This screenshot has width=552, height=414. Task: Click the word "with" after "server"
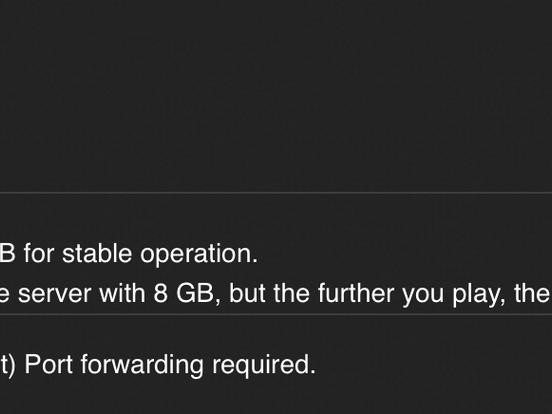[x=122, y=293]
